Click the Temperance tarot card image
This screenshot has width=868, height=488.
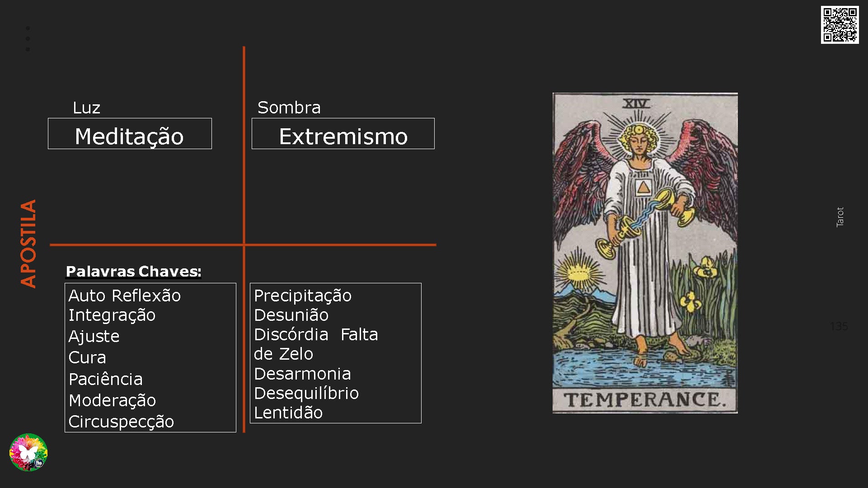pos(645,253)
